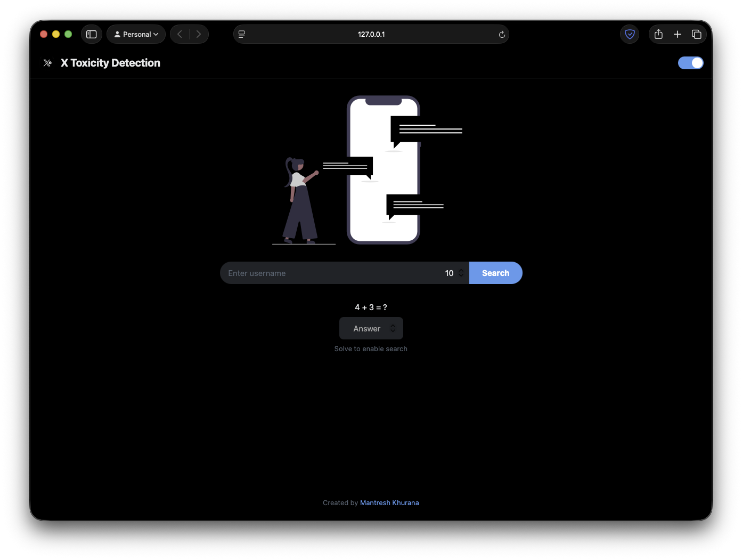
Task: Focus the captcha Answer field
Action: 371,328
